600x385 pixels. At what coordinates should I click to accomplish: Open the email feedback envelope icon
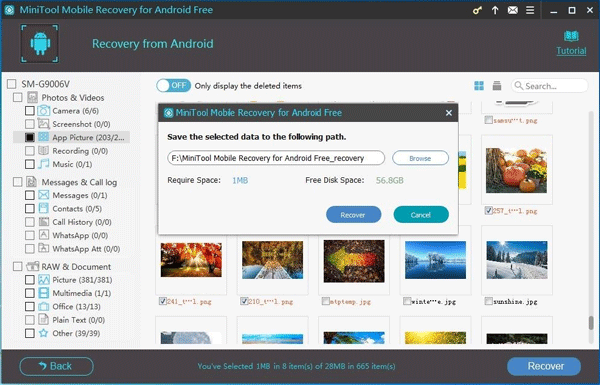coord(513,10)
